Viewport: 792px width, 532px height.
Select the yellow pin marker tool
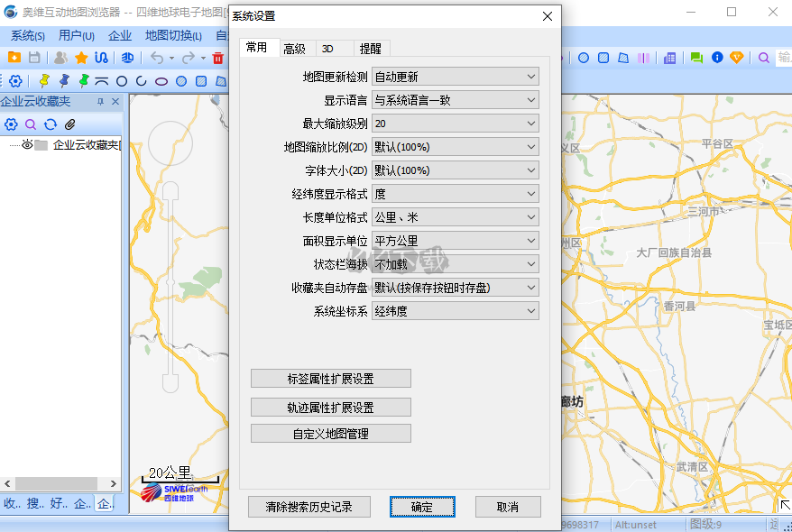[x=45, y=81]
